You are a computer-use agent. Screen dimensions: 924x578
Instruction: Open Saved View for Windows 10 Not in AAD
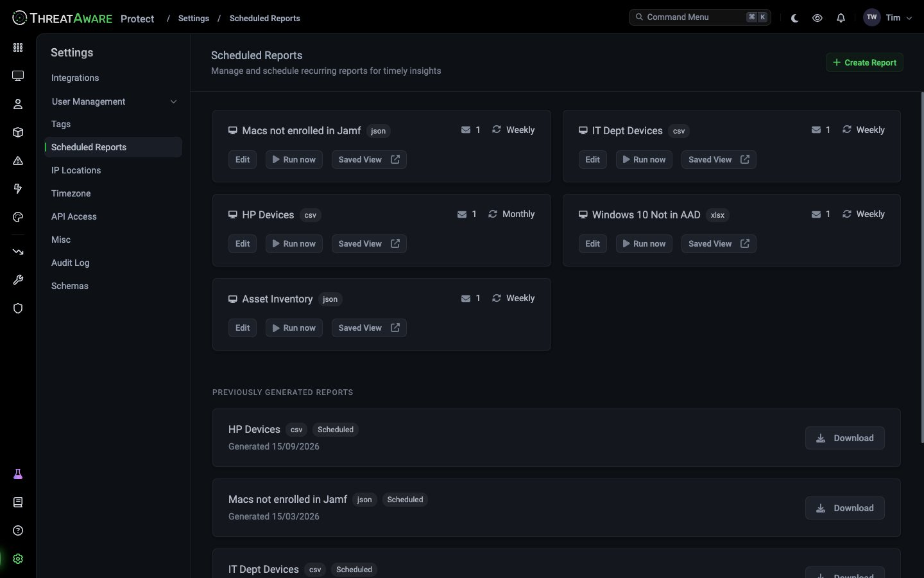click(x=719, y=243)
